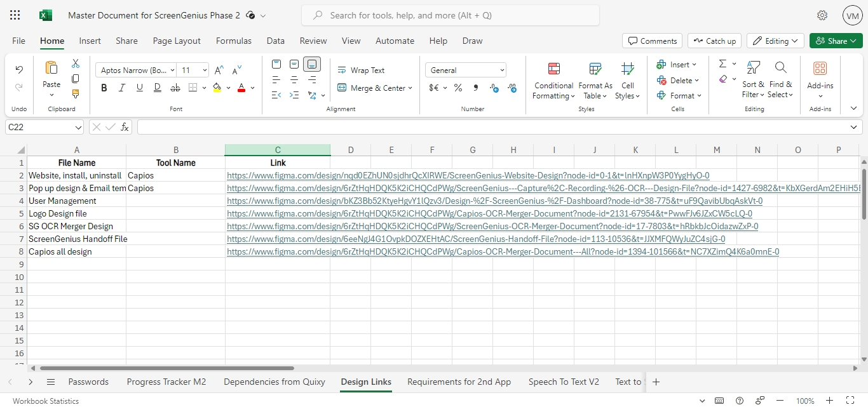Switch to the Progress Tracker M2 sheet

(x=166, y=382)
